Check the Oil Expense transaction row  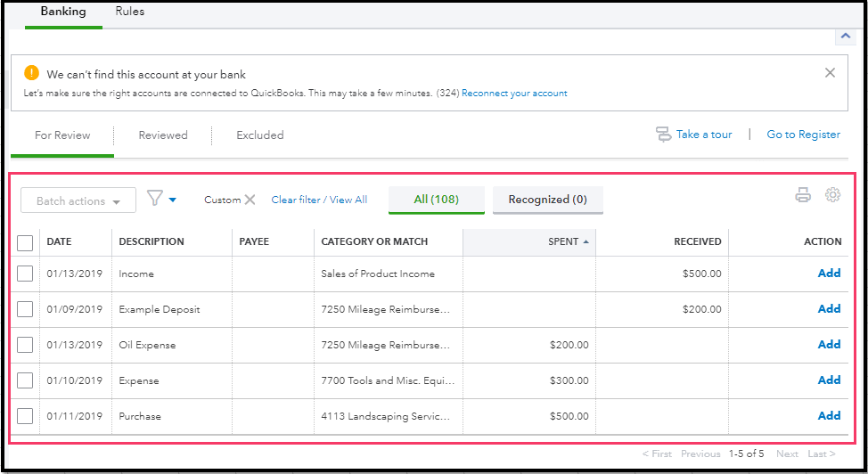pos(25,345)
